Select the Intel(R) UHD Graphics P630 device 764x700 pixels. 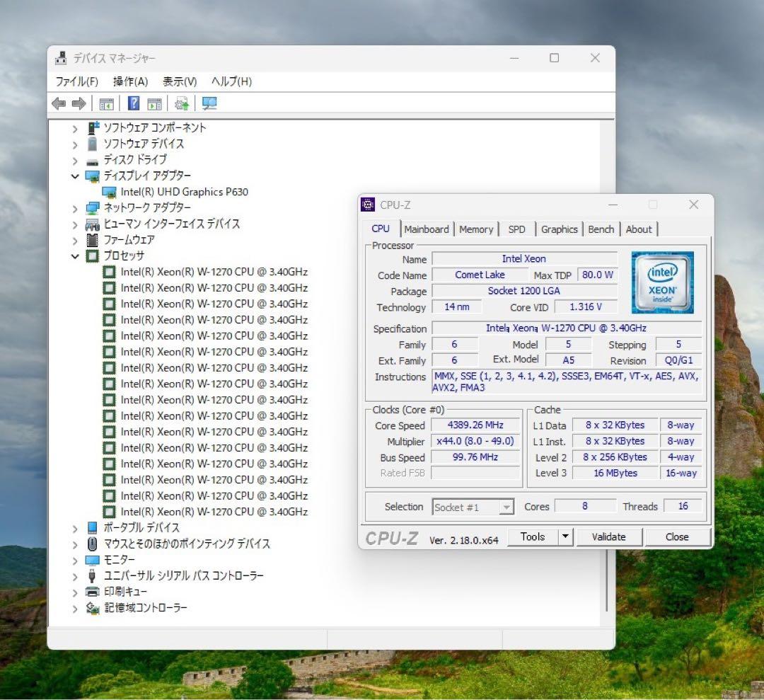coord(184,192)
